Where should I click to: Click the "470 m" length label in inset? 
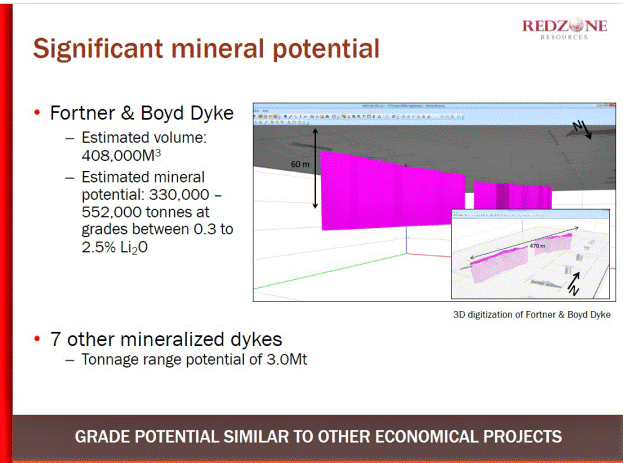point(537,246)
